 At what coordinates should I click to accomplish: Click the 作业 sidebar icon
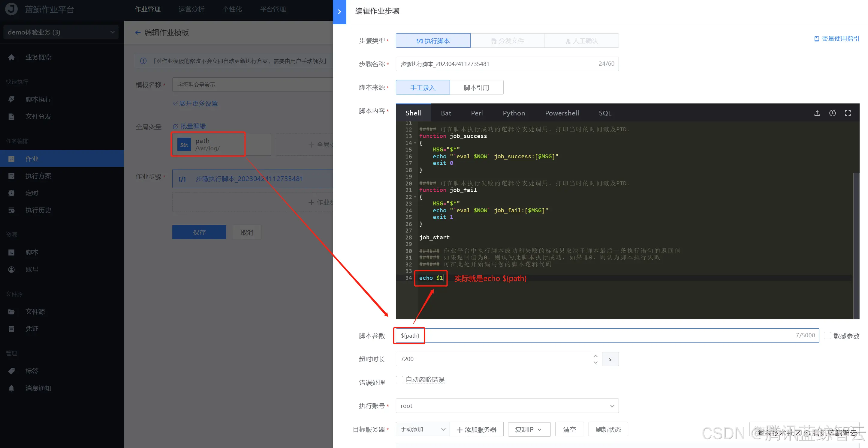tap(11, 159)
